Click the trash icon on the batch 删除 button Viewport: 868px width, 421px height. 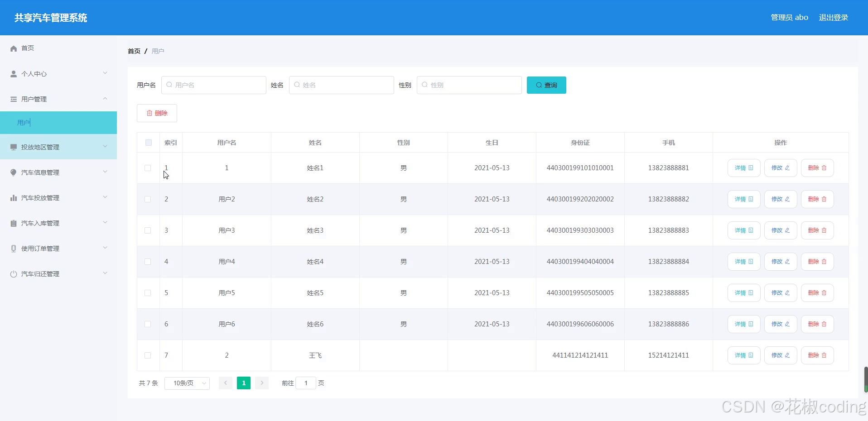149,113
